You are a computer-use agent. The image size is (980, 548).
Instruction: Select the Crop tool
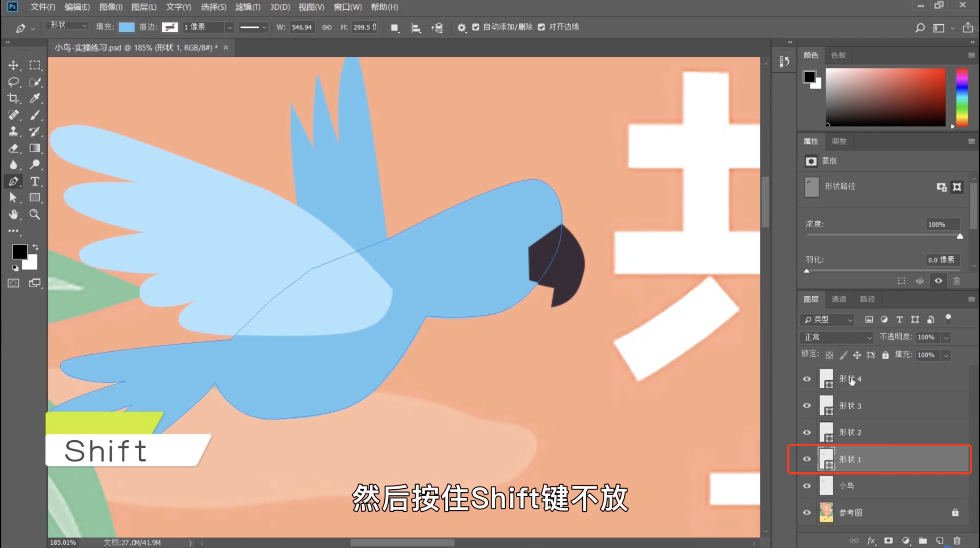pos(13,98)
